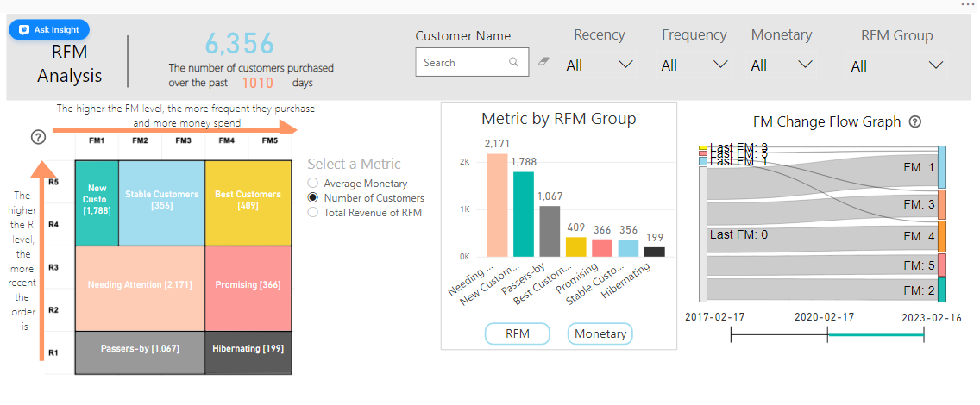Type in the Customer Name search field

tap(462, 63)
